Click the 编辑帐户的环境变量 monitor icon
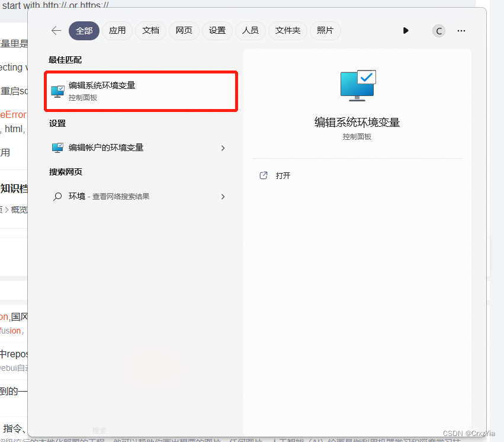 57,148
